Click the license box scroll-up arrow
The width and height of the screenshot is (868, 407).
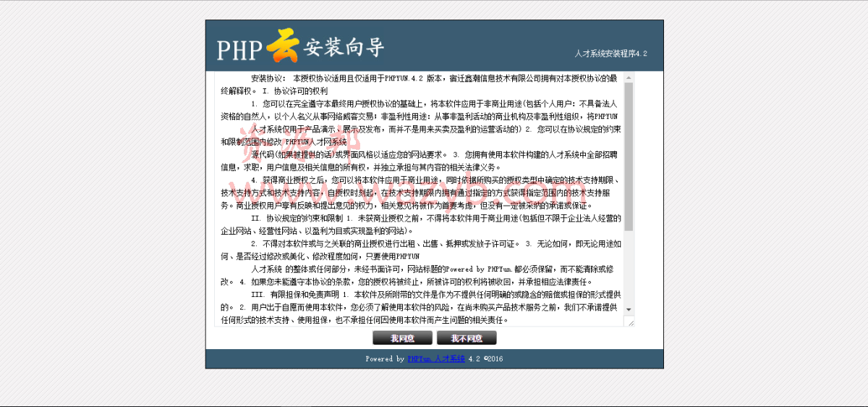[x=629, y=77]
